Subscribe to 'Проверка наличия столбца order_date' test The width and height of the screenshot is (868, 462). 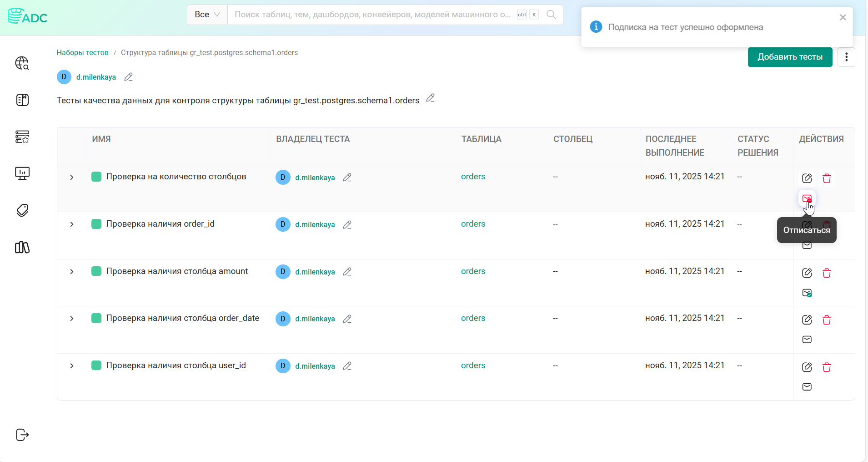pyautogui.click(x=807, y=340)
